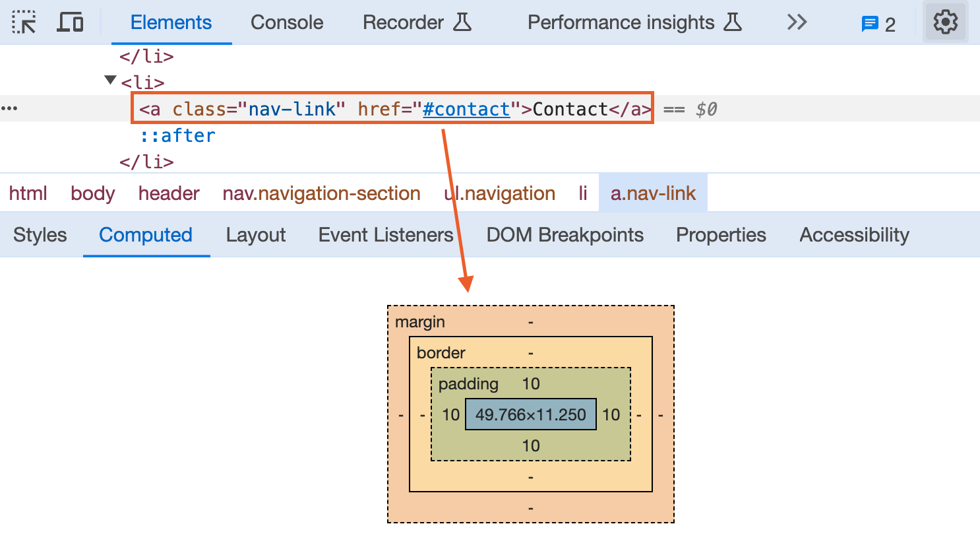Open DevTools settings gear
This screenshot has height=557, width=980.
945,22
